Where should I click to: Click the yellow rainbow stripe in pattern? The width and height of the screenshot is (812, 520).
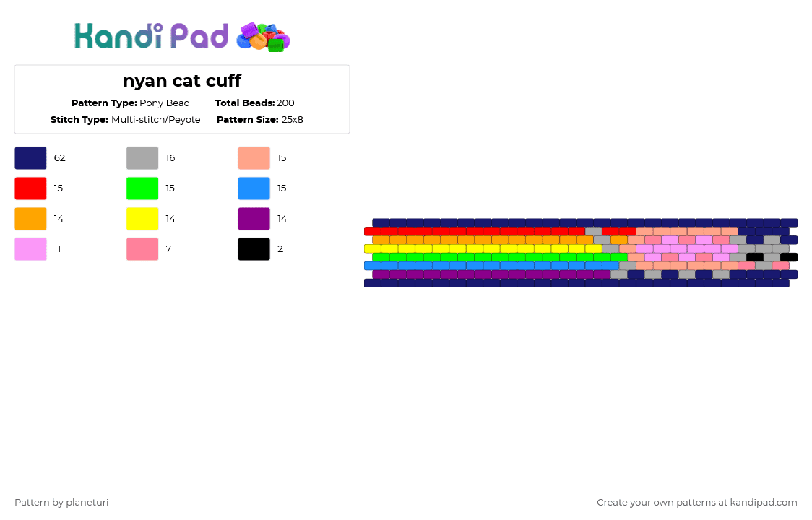tap(483, 248)
